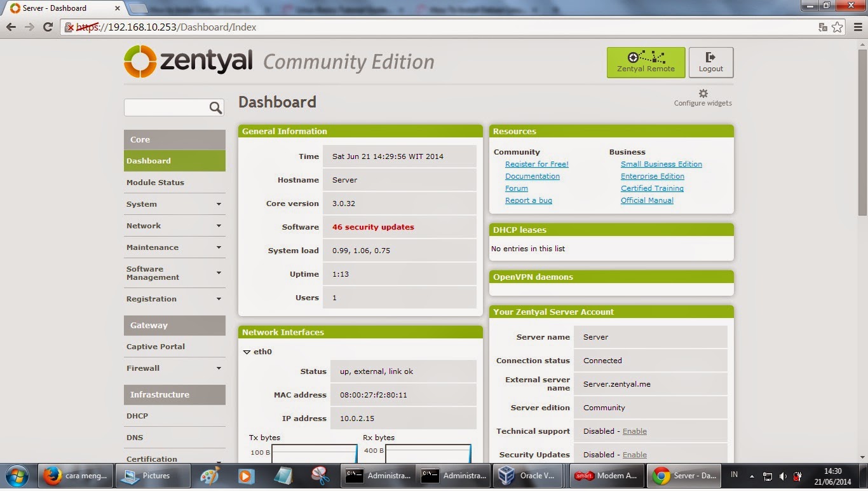
Task: Click the MAC address value 08:00:27:f2:80:11
Action: tap(374, 395)
